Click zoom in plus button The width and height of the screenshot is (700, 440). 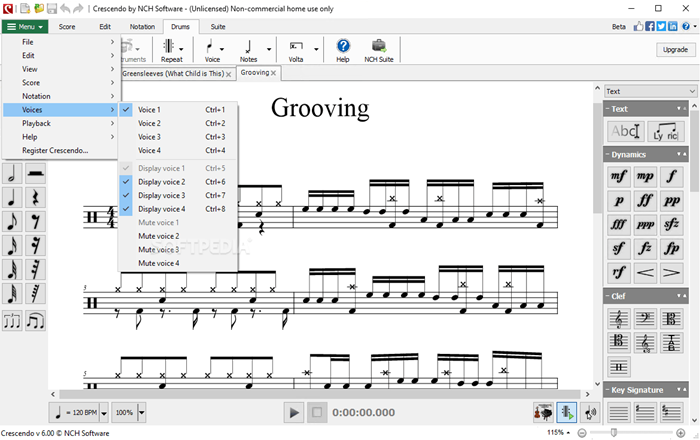pos(681,433)
